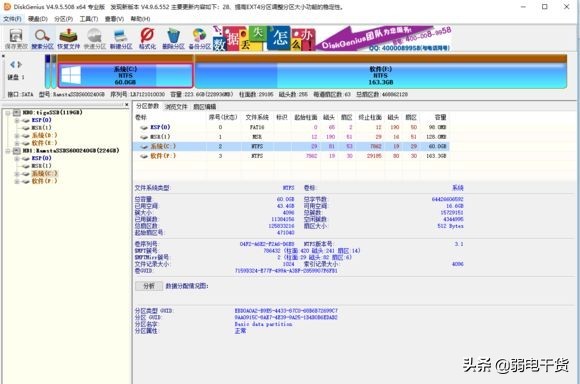Select the ESP(0) row in the partition table
This screenshot has width=580, height=384.
291,127
